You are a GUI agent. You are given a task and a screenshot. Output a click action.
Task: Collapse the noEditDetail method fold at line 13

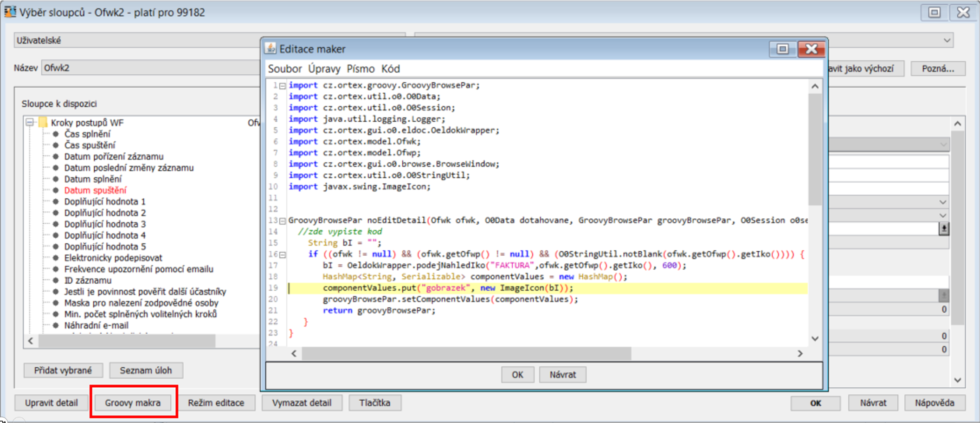click(283, 221)
